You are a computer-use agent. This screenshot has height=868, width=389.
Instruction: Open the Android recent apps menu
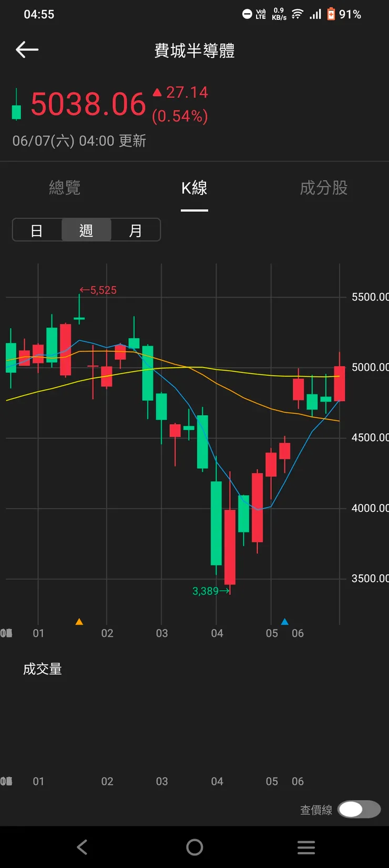click(306, 847)
